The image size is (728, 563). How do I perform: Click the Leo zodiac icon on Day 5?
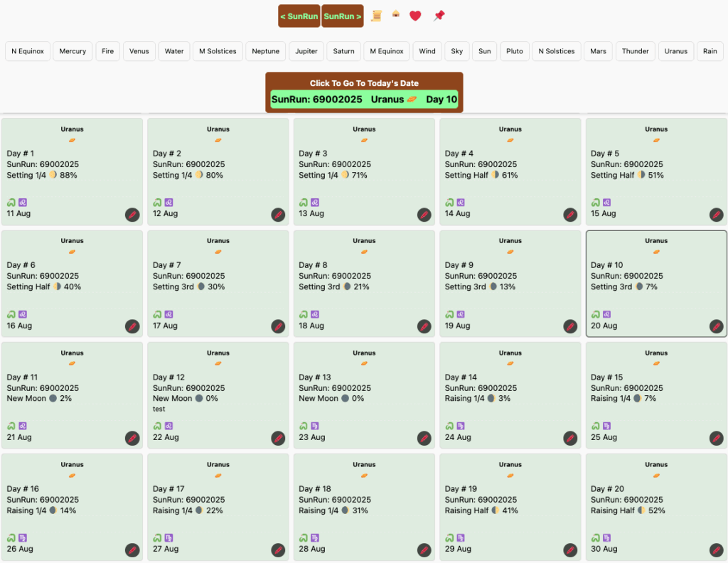(x=606, y=203)
